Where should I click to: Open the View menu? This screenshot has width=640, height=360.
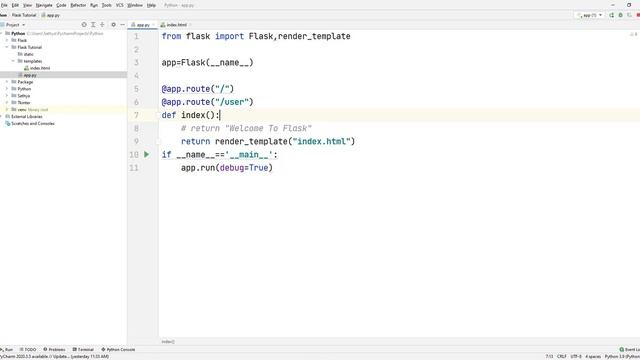(27, 5)
